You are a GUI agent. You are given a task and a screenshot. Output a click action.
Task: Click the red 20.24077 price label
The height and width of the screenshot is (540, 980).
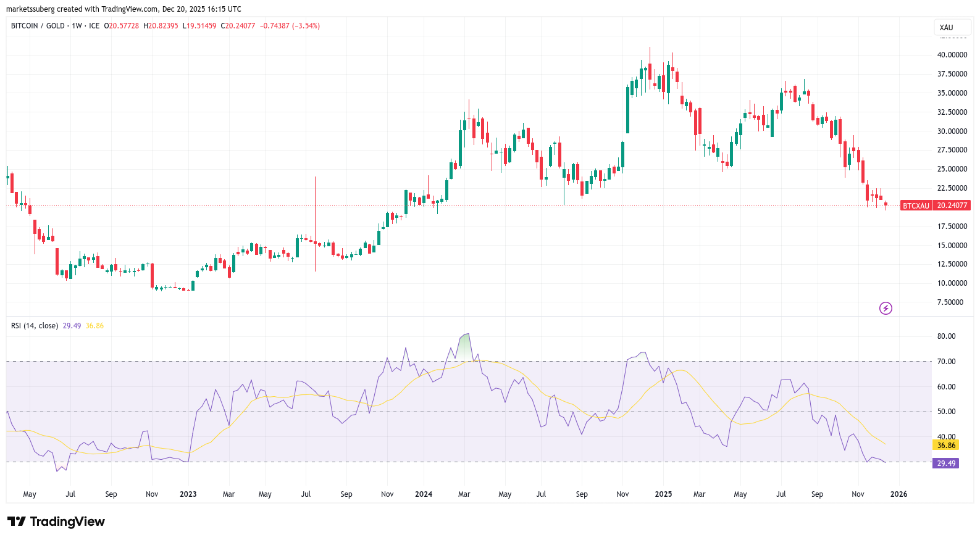tap(952, 206)
